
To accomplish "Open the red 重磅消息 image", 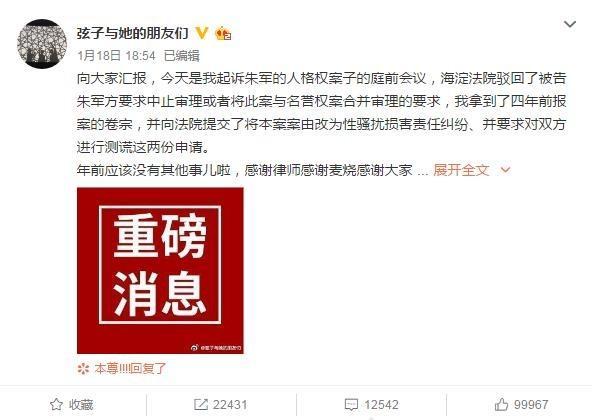I will tap(160, 270).
